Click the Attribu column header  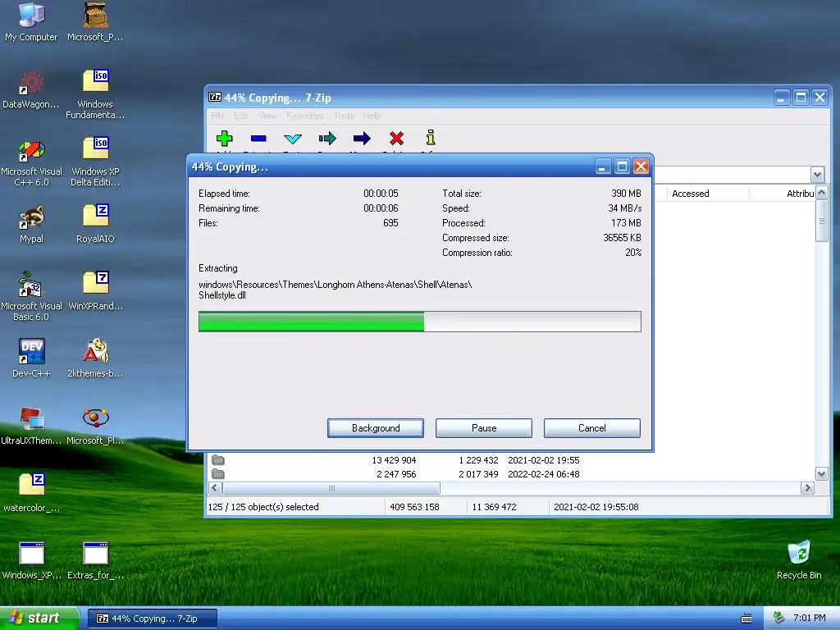pyautogui.click(x=783, y=194)
